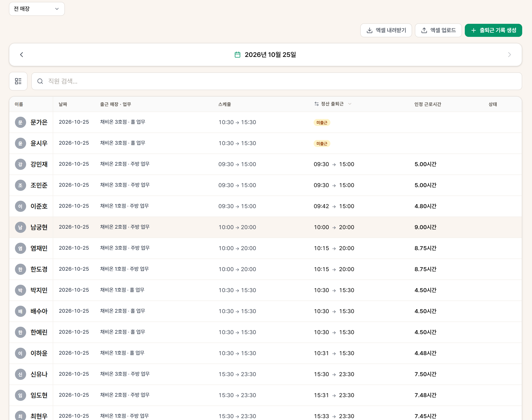Select the name 신유나

point(39,374)
